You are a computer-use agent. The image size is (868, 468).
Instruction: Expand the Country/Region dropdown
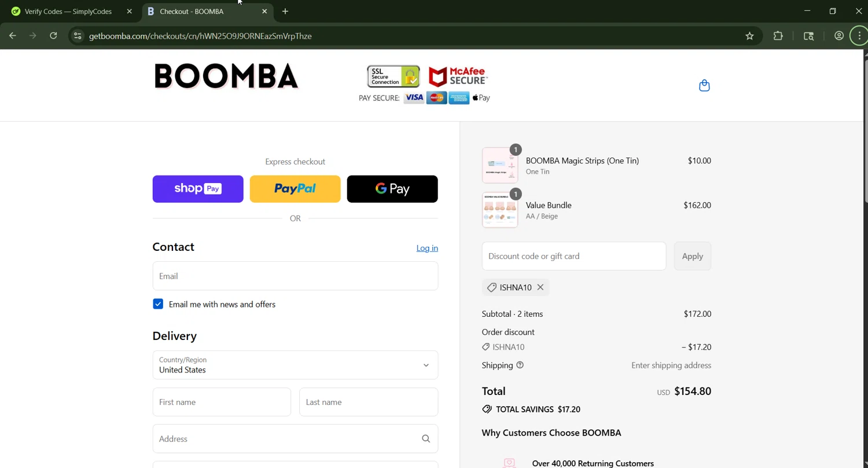pos(295,365)
